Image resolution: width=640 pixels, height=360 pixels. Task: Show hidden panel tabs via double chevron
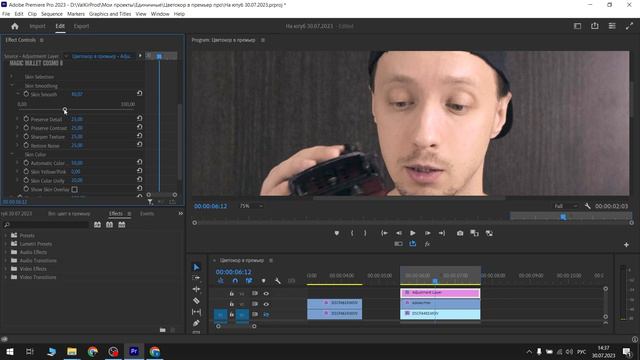click(x=180, y=213)
